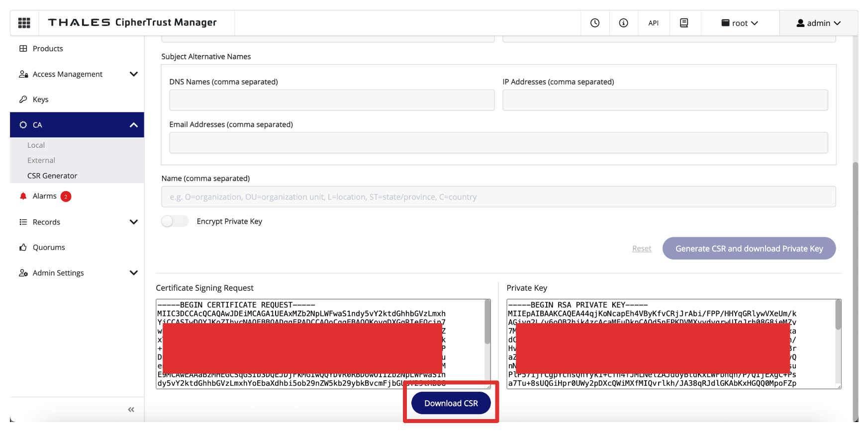
Task: Focus the DNS Names input field
Action: (332, 100)
